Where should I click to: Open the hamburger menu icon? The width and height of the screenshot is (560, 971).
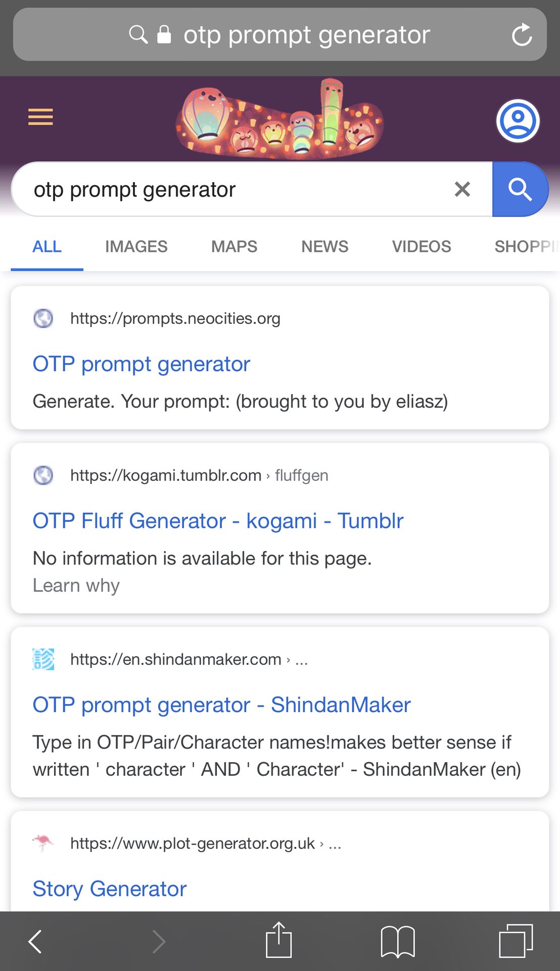coord(40,117)
